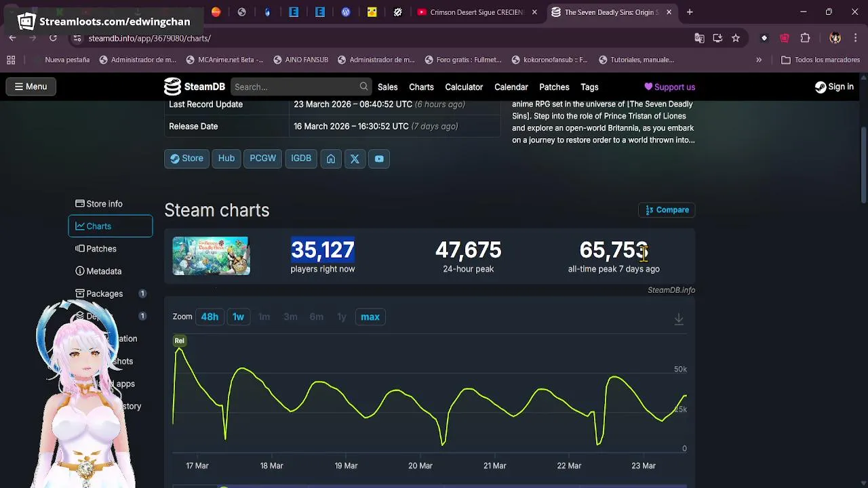Click the 47,675 24-hour peak value
This screenshot has height=488, width=868.
point(468,250)
